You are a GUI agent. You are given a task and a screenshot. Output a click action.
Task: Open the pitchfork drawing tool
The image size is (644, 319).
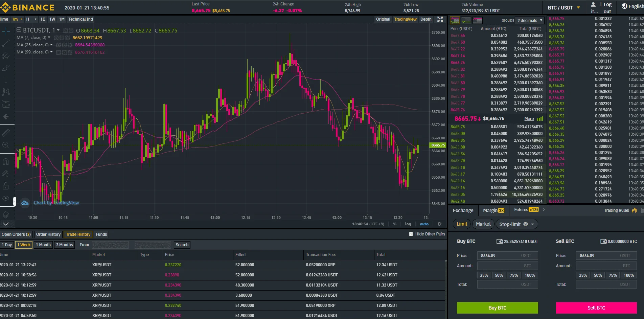[x=6, y=56]
